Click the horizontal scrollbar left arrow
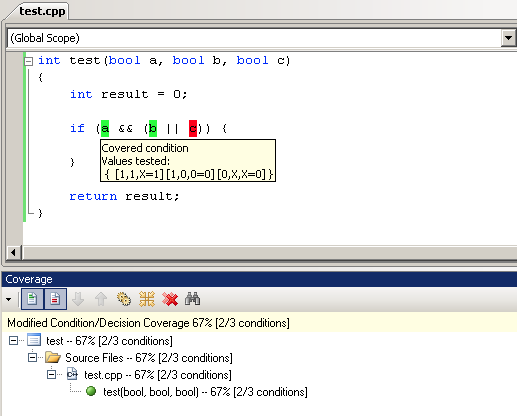 13,252
